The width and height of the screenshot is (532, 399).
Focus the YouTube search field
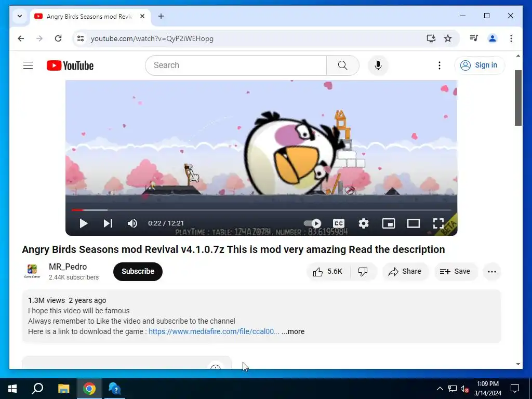click(236, 65)
